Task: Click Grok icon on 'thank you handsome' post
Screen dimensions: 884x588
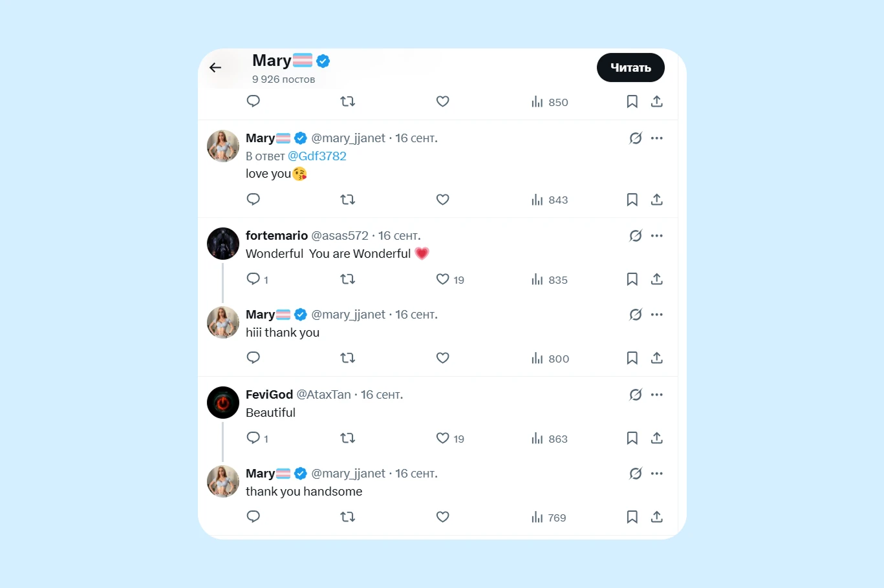Action: tap(636, 474)
